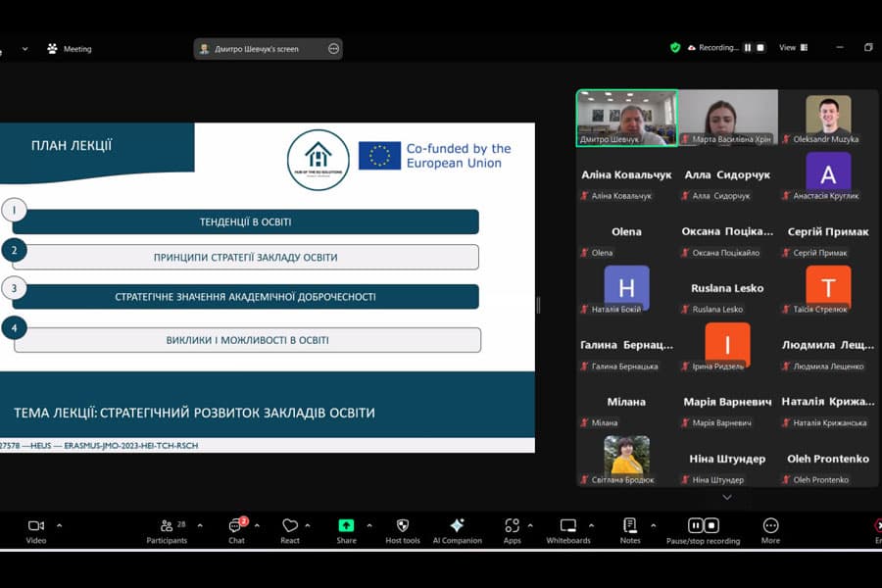Image resolution: width=882 pixels, height=588 pixels.
Task: Expand the Video options arrow
Action: click(x=59, y=525)
